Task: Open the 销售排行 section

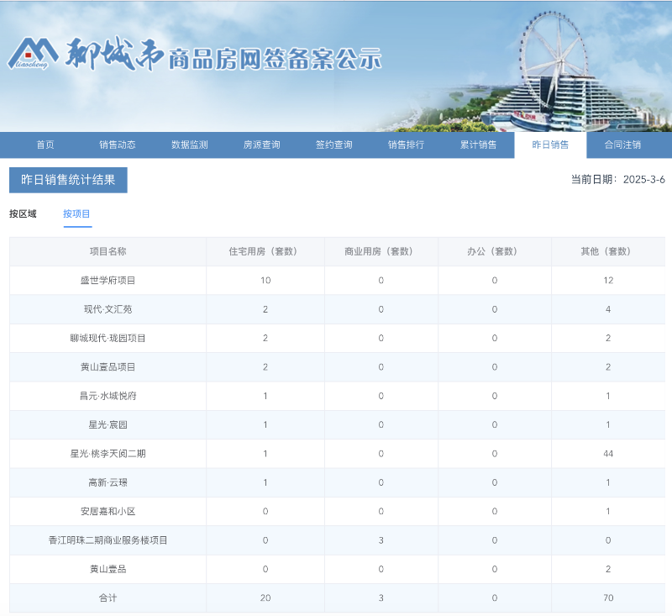Action: [x=407, y=144]
